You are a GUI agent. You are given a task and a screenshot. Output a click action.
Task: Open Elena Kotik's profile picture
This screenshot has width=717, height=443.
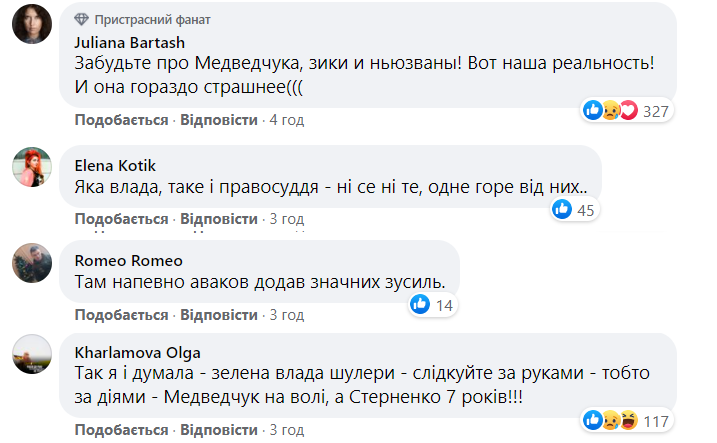click(x=31, y=168)
